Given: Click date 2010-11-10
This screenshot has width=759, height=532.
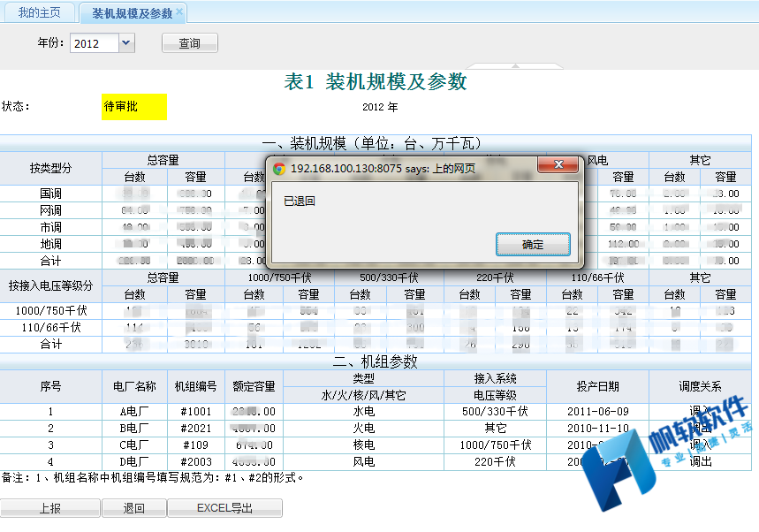Looking at the screenshot, I should [598, 429].
